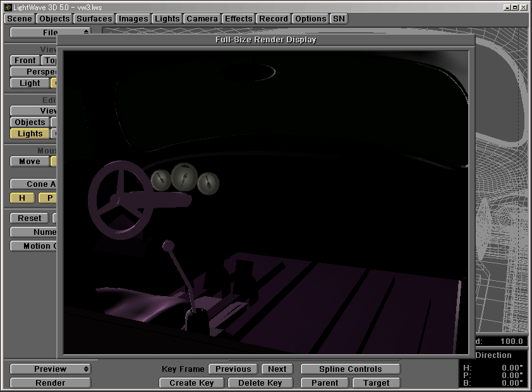The height and width of the screenshot is (392, 532).
Task: Switch to Front view
Action: click(x=25, y=61)
